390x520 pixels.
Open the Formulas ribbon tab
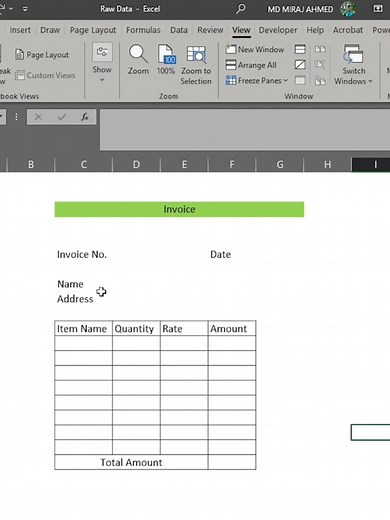pos(143,30)
